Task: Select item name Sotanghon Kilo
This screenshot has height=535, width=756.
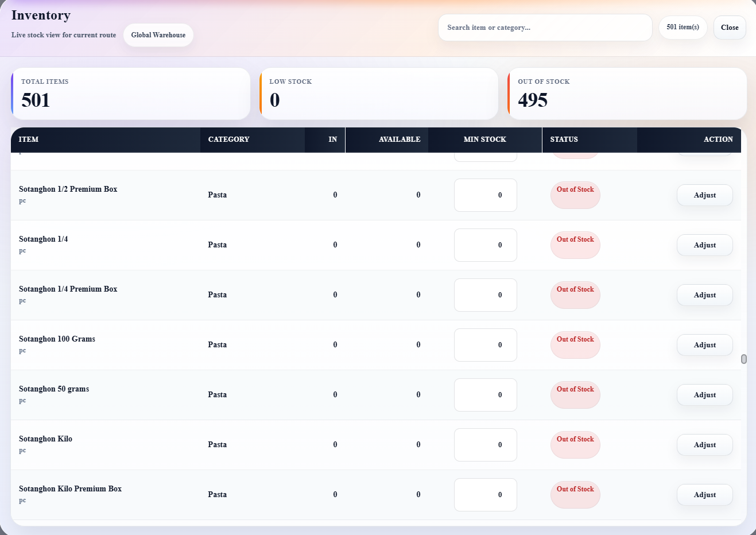Action: tap(45, 439)
